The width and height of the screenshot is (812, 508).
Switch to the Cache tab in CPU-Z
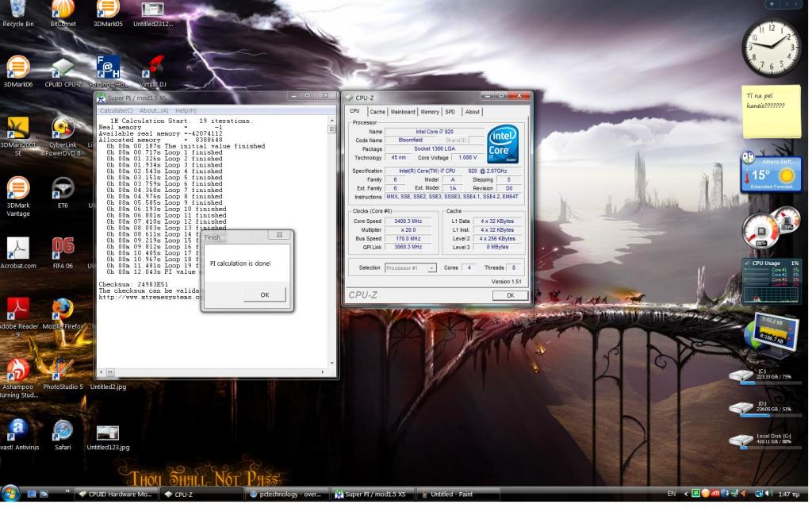coord(377,111)
